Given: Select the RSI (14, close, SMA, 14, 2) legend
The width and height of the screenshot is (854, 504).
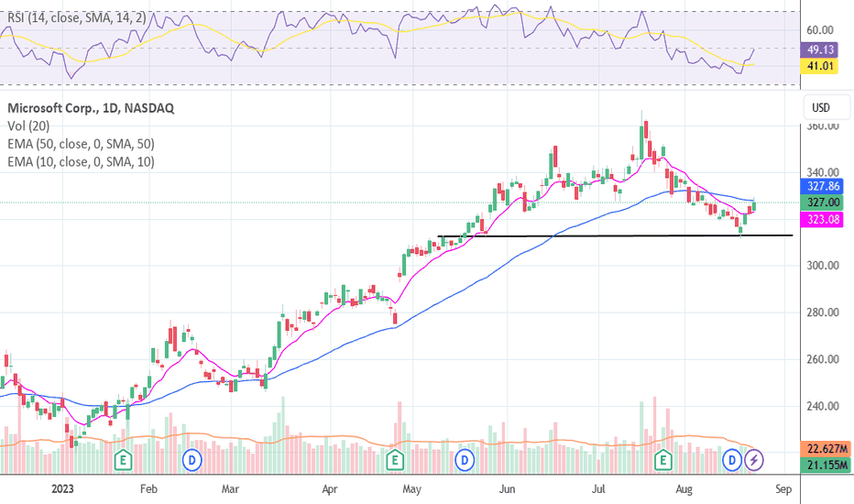Looking at the screenshot, I should 77,18.
